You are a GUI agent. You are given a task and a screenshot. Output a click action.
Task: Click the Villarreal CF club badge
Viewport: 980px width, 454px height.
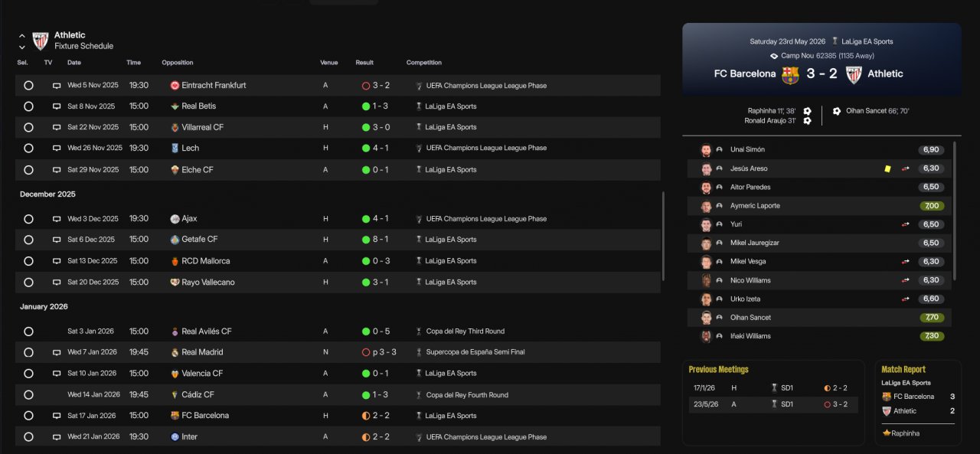point(175,127)
